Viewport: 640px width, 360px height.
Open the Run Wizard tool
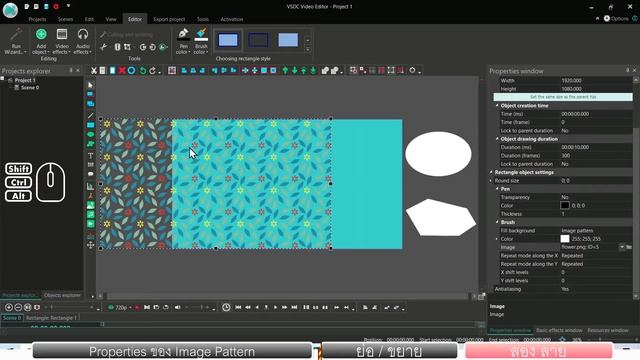click(x=16, y=41)
